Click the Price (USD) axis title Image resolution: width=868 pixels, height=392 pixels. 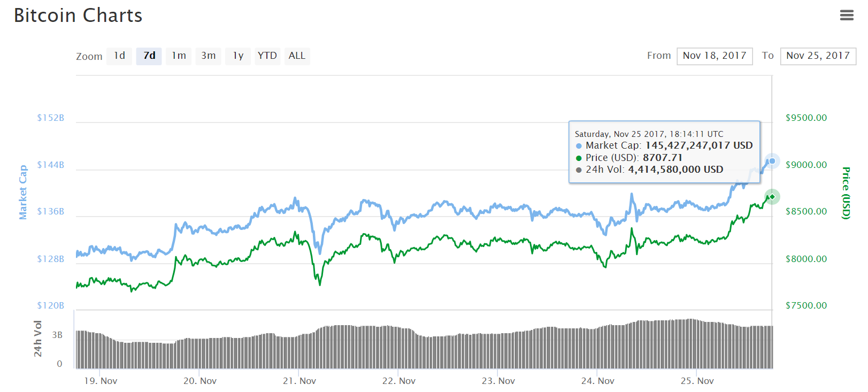846,193
